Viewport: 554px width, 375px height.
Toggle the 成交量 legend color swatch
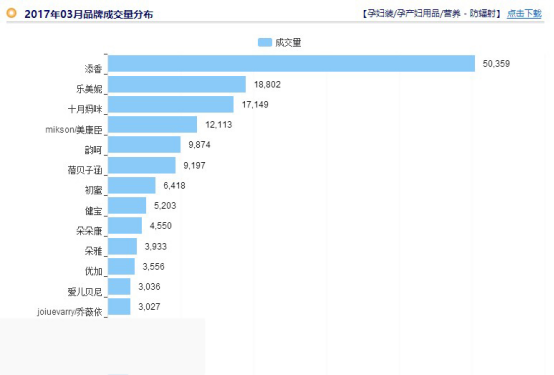(265, 42)
